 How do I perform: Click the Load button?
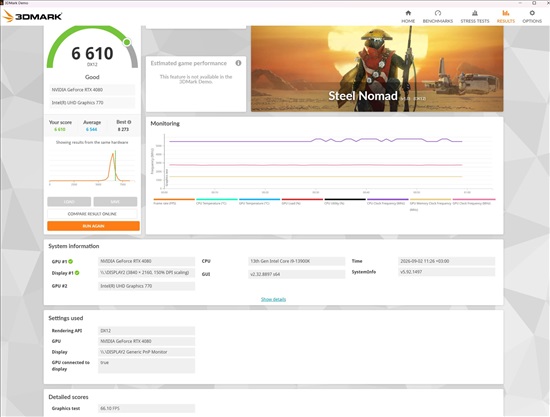69,202
